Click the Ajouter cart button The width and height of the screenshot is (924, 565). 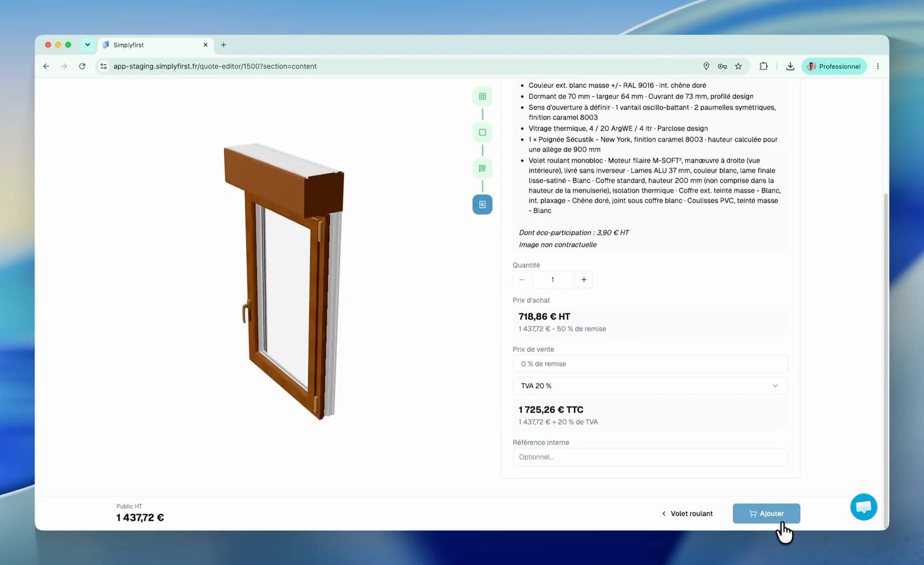tap(766, 514)
